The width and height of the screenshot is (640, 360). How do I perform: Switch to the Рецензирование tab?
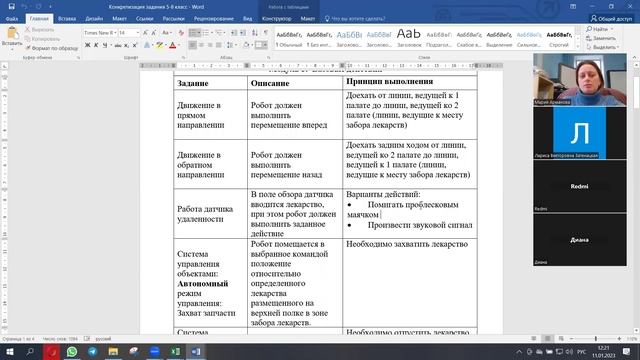[214, 18]
